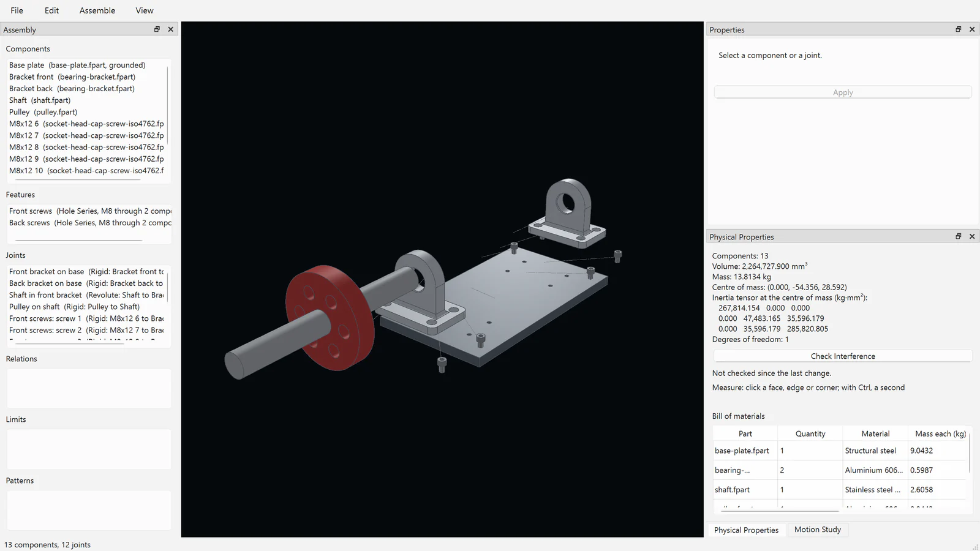980x551 pixels.
Task: Float the Physical Properties panel
Action: pos(959,236)
